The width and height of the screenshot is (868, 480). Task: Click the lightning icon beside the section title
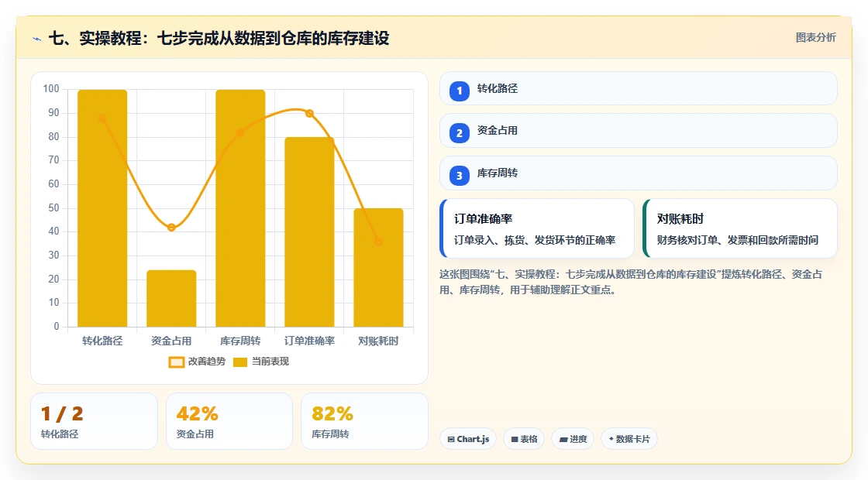pyautogui.click(x=37, y=39)
